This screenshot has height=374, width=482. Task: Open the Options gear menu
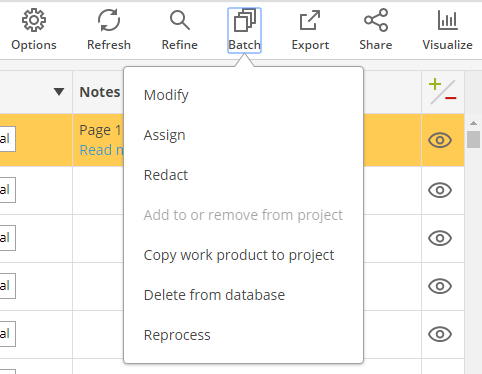point(34,30)
